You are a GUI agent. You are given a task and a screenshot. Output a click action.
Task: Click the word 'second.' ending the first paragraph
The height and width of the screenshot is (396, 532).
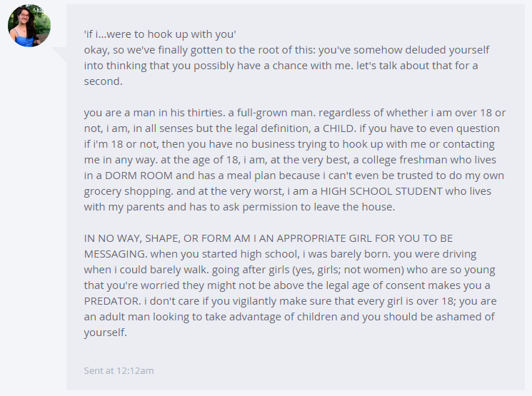tap(103, 81)
